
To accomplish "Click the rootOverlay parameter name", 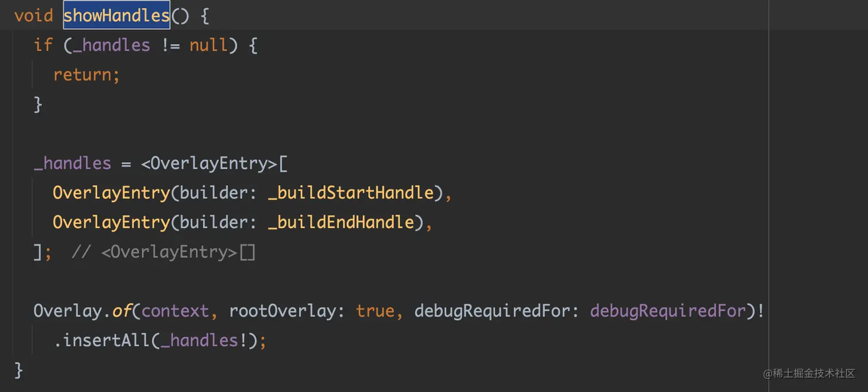I will [282, 311].
